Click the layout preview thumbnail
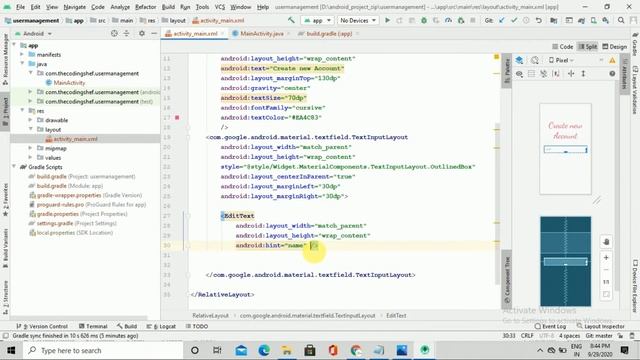This screenshot has height=360, width=640. pos(565,149)
